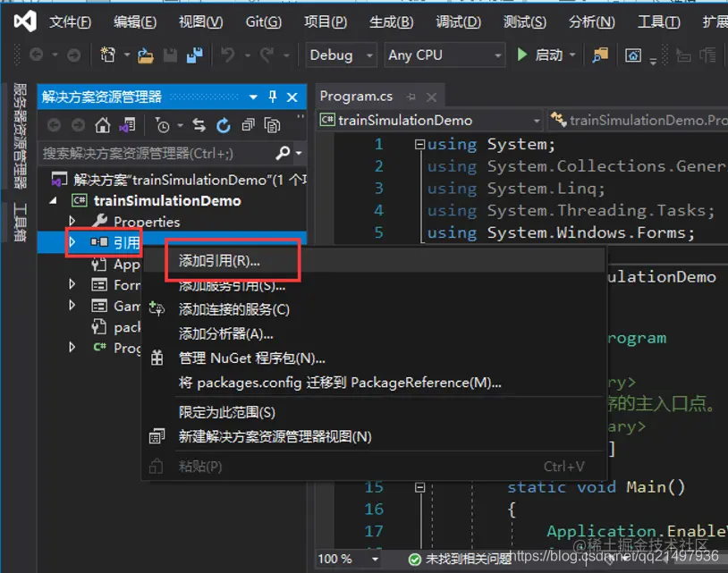Choose 新建解决方案资源管理器视图(N) menu item
The width and height of the screenshot is (728, 573).
coord(374,436)
